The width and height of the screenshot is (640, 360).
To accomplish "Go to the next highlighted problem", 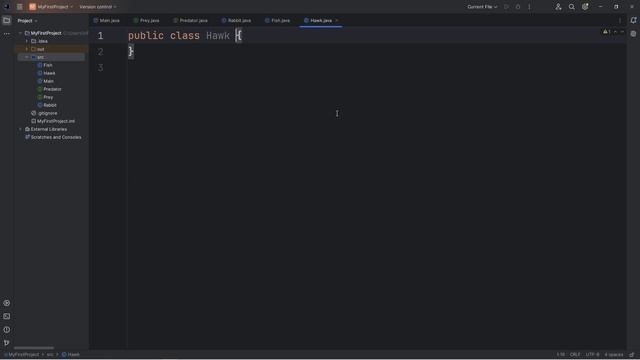I will [x=622, y=32].
